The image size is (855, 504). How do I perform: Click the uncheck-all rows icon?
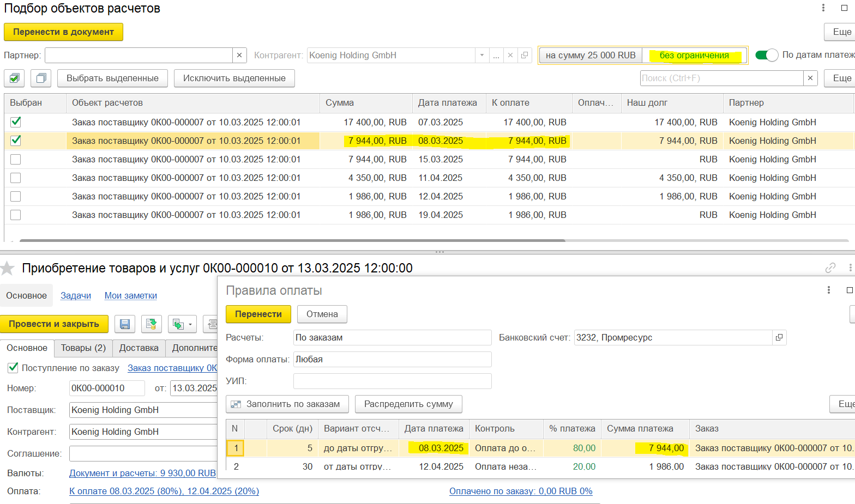(x=41, y=78)
